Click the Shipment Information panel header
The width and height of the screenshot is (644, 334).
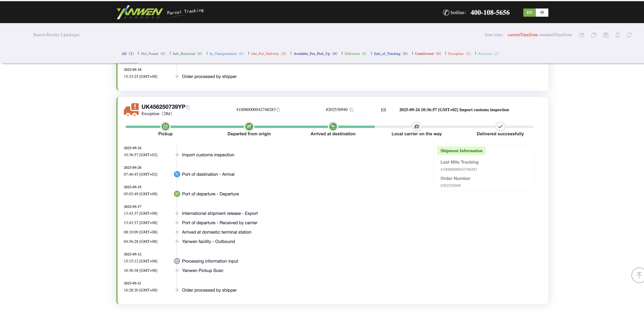click(461, 151)
